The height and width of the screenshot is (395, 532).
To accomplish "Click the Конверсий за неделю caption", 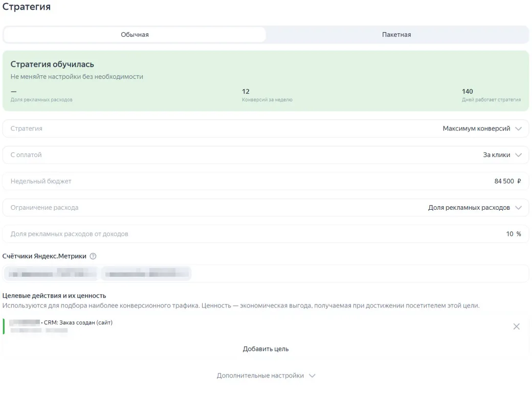I will tap(267, 100).
